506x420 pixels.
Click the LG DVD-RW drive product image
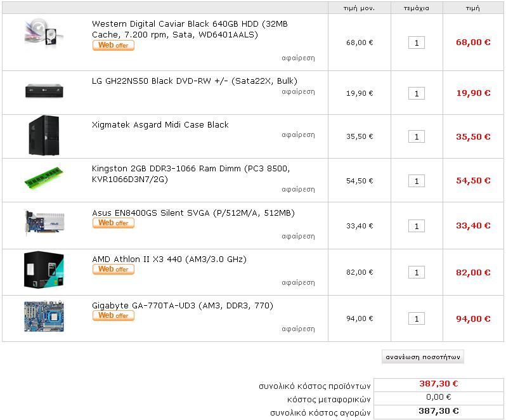coord(44,90)
